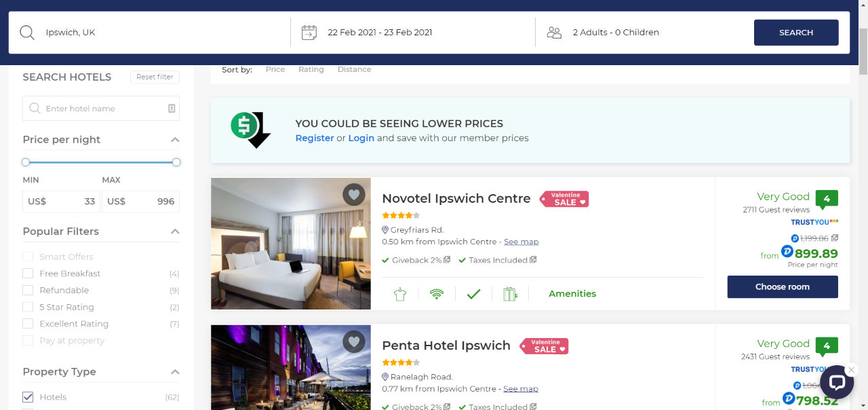Open the 2 Adults - 0 Children selector
Image resolution: width=868 pixels, height=410 pixels.
616,33
